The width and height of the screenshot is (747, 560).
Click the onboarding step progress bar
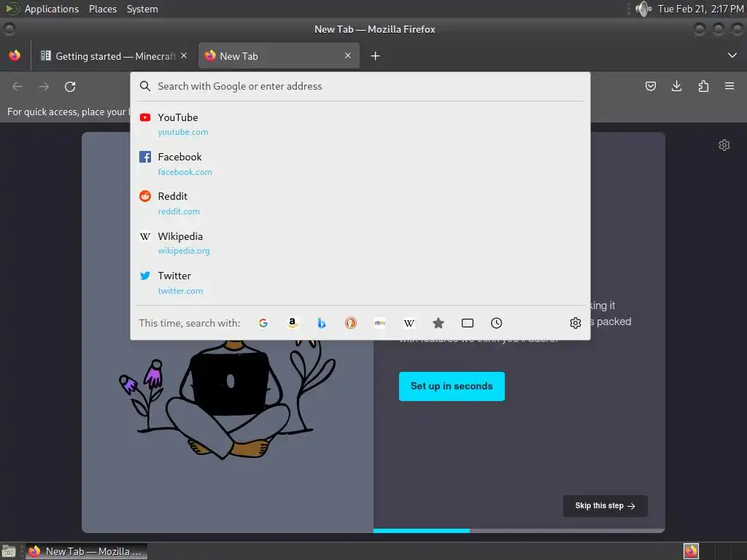coord(519,531)
